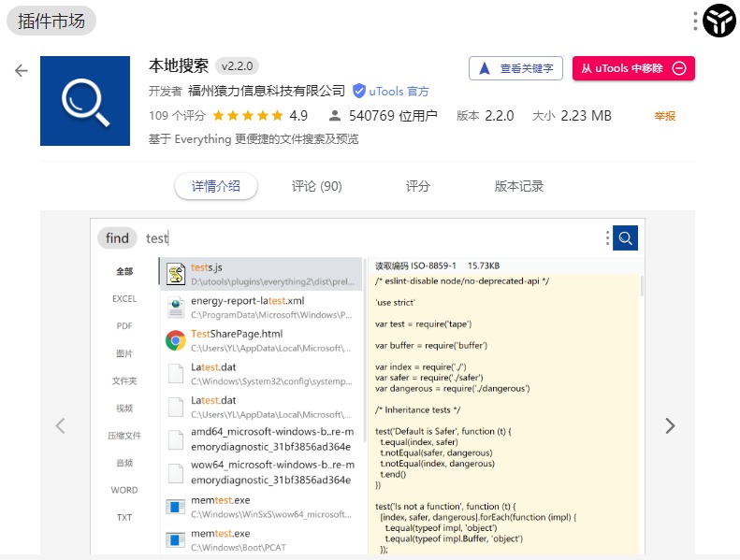
Task: Click the second memtest.exe file icon
Action: coord(175,539)
